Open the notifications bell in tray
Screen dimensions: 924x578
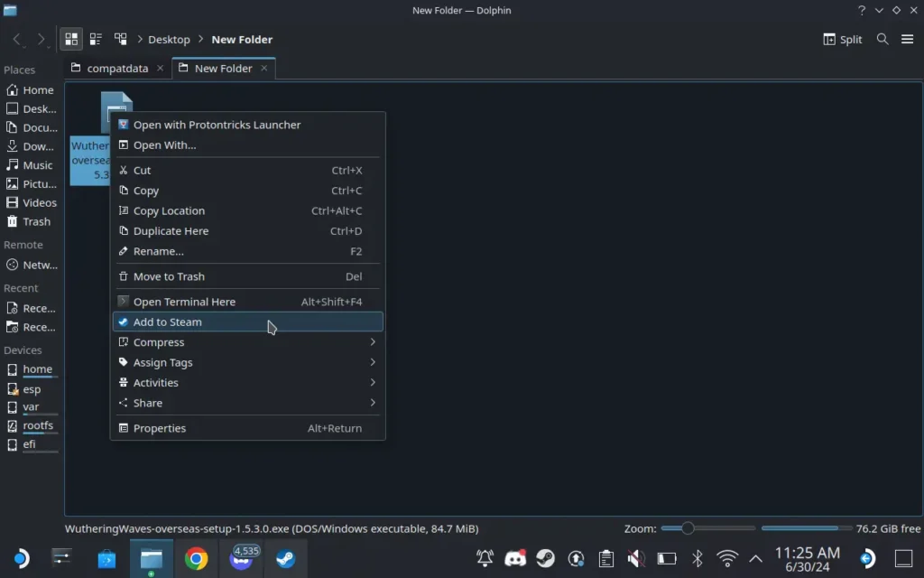point(485,558)
